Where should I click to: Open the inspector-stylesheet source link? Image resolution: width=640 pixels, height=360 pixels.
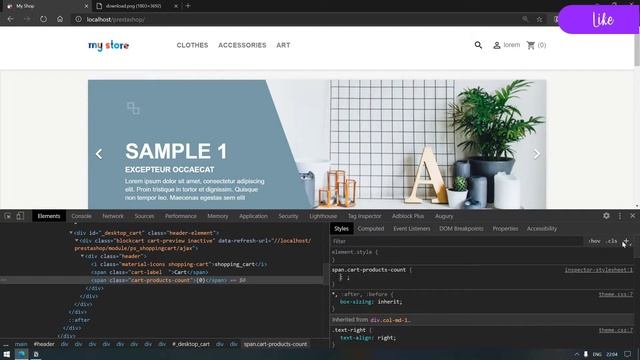click(598, 270)
